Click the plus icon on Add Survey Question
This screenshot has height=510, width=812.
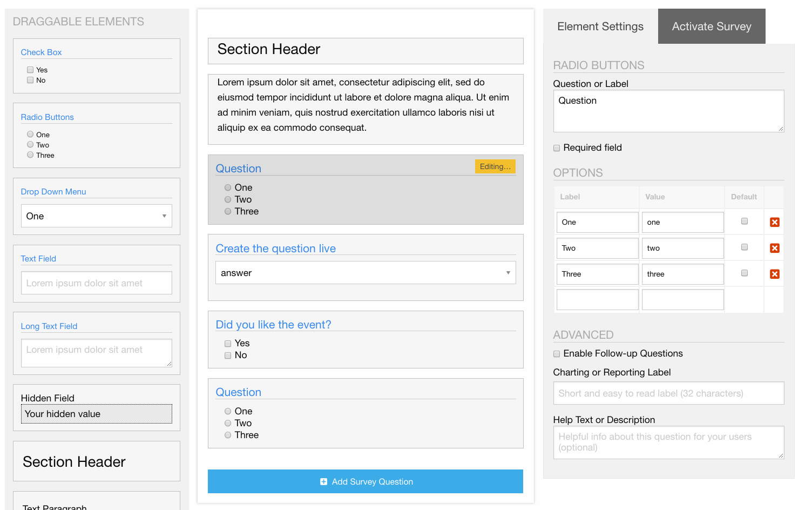coord(323,481)
